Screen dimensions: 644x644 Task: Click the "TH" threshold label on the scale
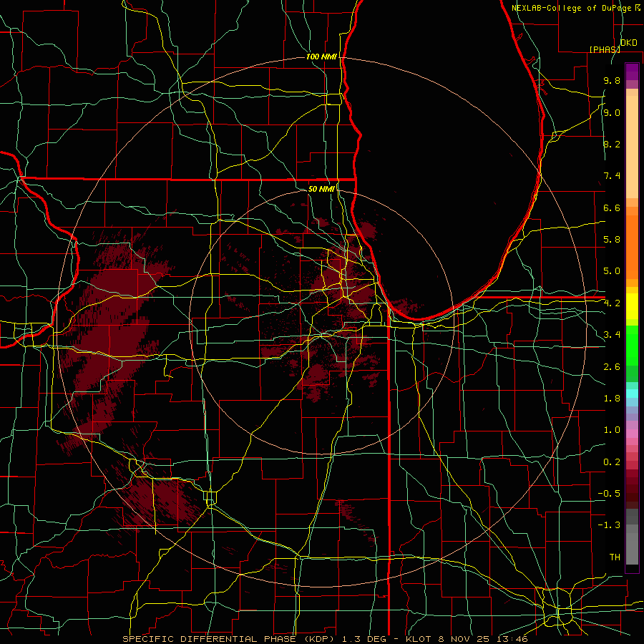click(x=615, y=557)
